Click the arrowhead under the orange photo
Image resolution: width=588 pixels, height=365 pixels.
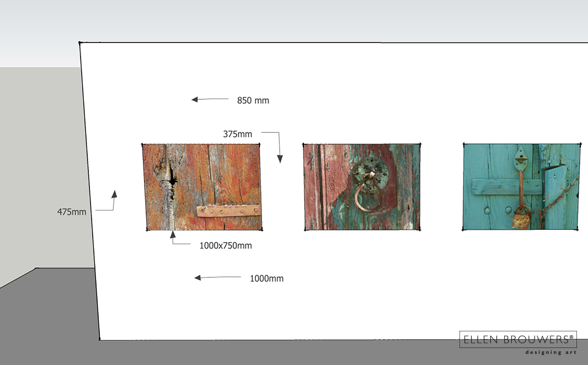coord(173,235)
